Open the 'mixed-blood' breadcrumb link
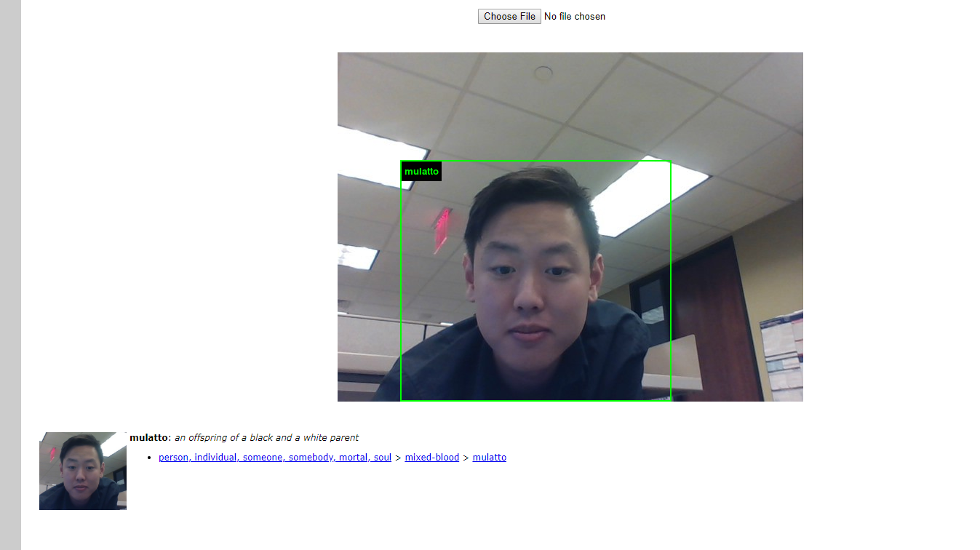Viewport: 980px width, 550px height. coord(431,458)
